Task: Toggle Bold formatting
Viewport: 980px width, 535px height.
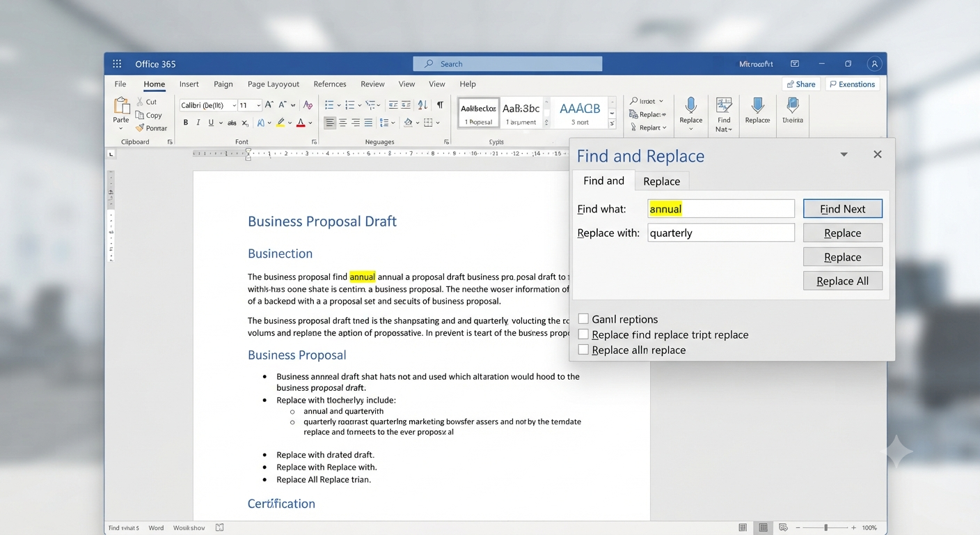Action: pos(186,123)
